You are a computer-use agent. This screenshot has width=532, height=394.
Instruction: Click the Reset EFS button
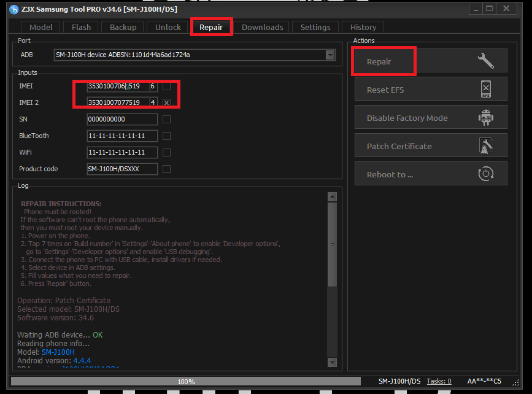pyautogui.click(x=431, y=89)
